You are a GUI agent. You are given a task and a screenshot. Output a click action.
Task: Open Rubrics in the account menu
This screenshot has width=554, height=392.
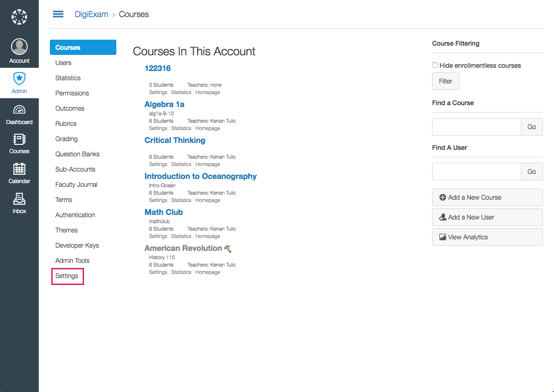tap(66, 124)
